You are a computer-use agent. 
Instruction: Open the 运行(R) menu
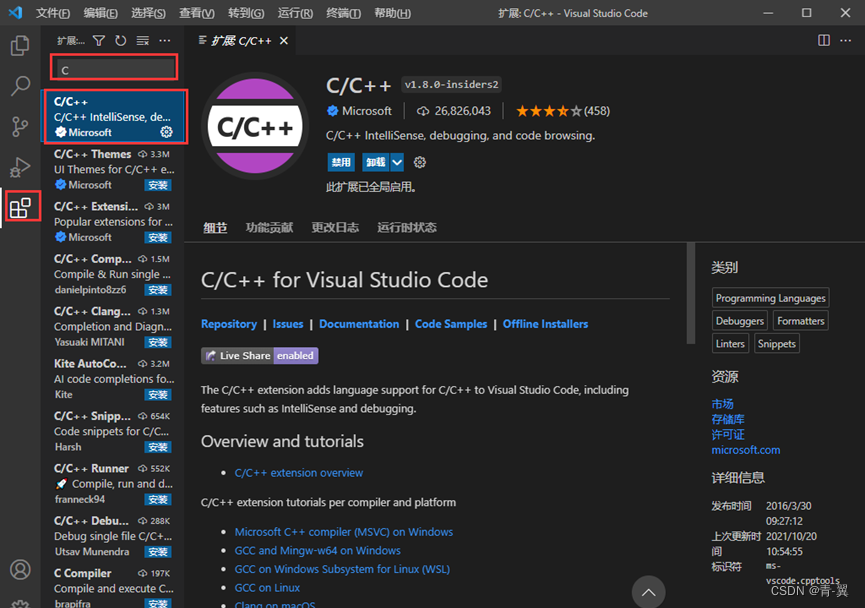tap(295, 13)
